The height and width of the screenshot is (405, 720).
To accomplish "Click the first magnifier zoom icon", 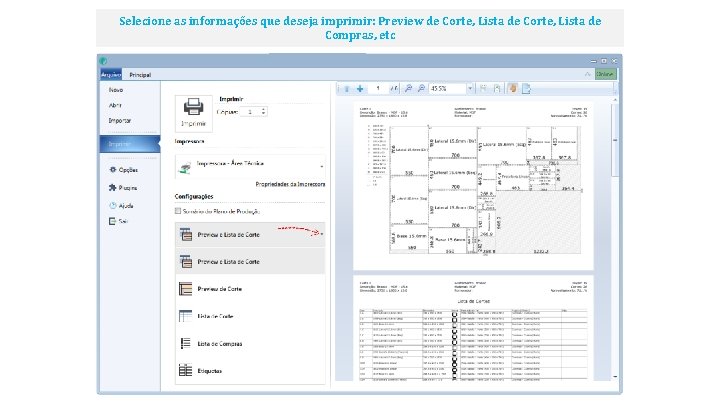I will click(x=408, y=89).
